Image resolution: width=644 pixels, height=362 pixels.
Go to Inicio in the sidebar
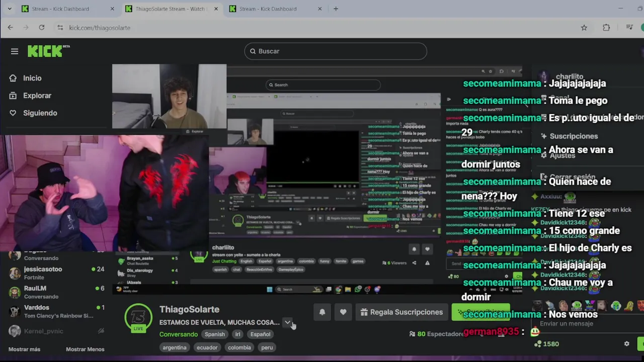[32, 78]
